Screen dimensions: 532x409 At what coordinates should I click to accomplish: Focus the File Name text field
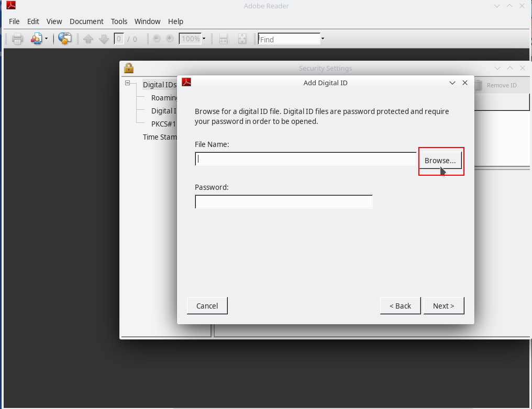[x=306, y=159]
